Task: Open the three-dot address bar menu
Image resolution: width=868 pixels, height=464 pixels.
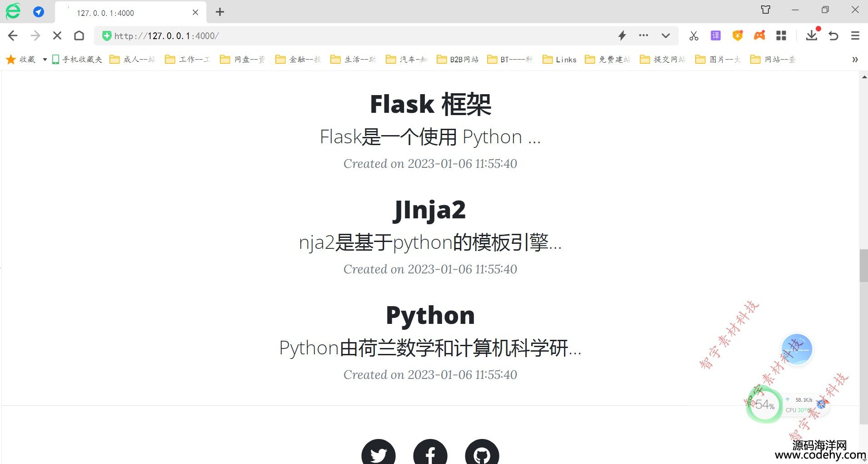Action: click(644, 35)
